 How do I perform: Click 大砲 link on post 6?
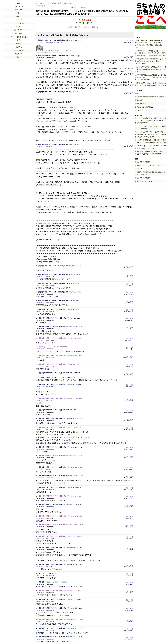coord(131,275)
